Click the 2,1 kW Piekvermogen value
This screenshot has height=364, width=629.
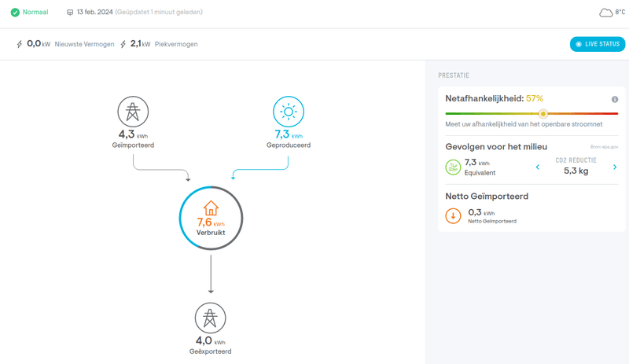click(141, 44)
